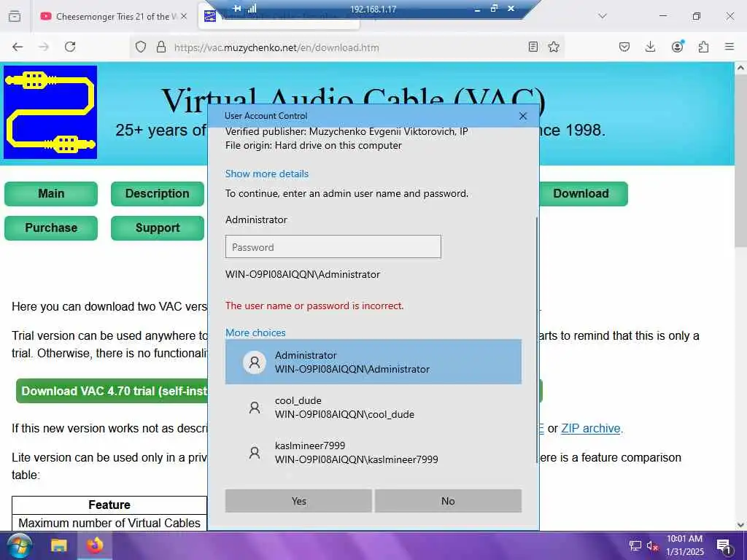Click No in User Account Control
This screenshot has width=747, height=560.
[448, 501]
